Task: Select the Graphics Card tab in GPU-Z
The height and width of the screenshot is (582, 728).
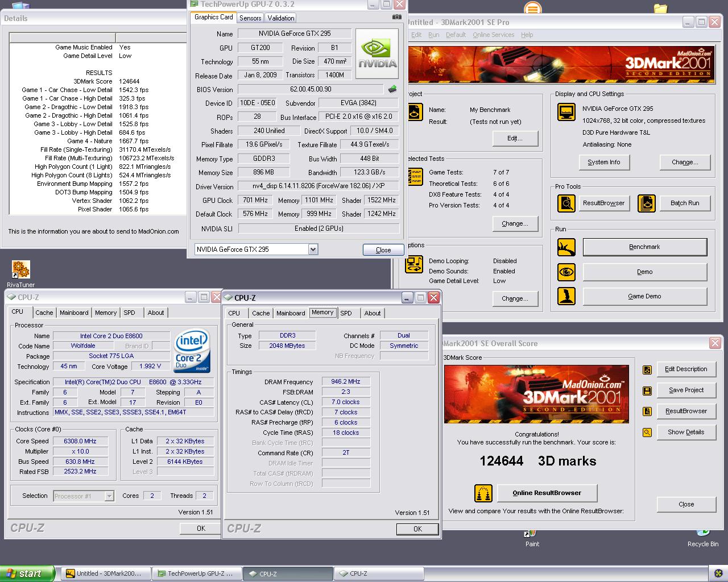Action: pyautogui.click(x=214, y=17)
